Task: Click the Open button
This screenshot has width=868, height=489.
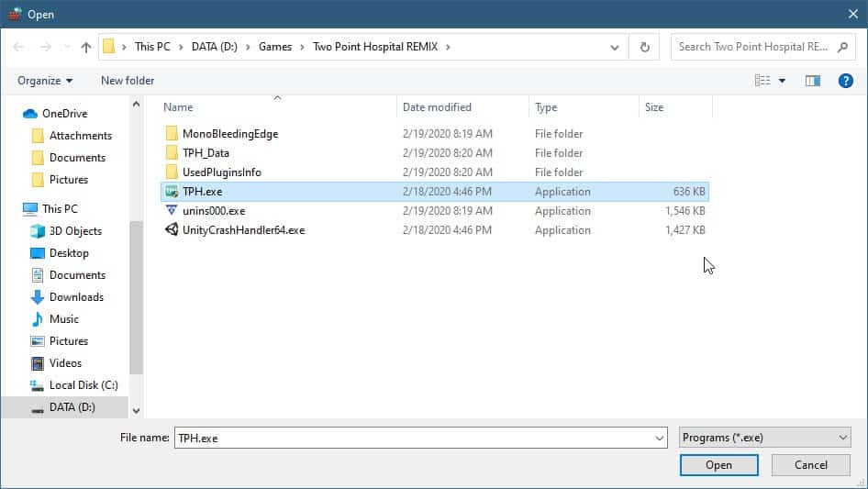Action: click(718, 465)
